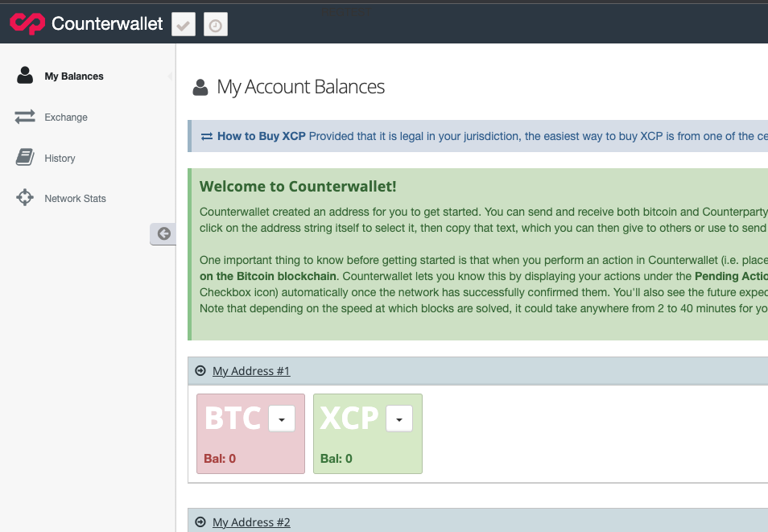This screenshot has width=768, height=532.
Task: Select the Network Stats menu item
Action: tap(76, 199)
